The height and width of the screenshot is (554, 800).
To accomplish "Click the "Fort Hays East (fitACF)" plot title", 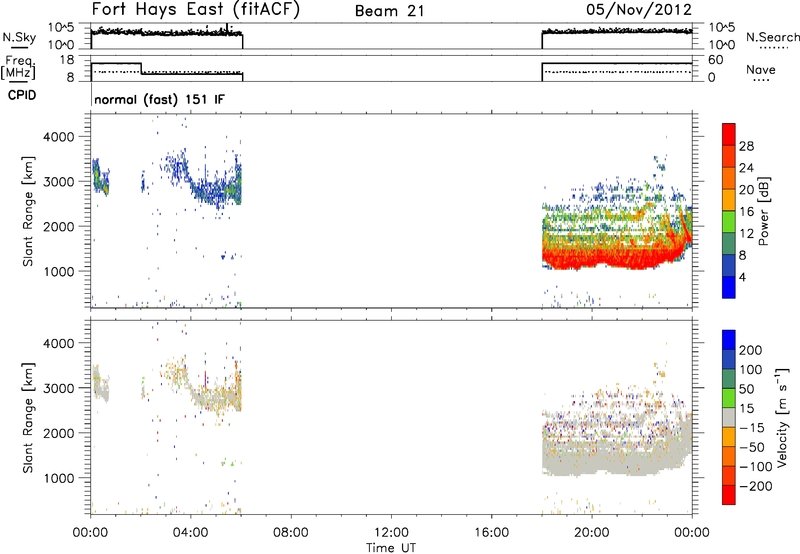I will (195, 10).
